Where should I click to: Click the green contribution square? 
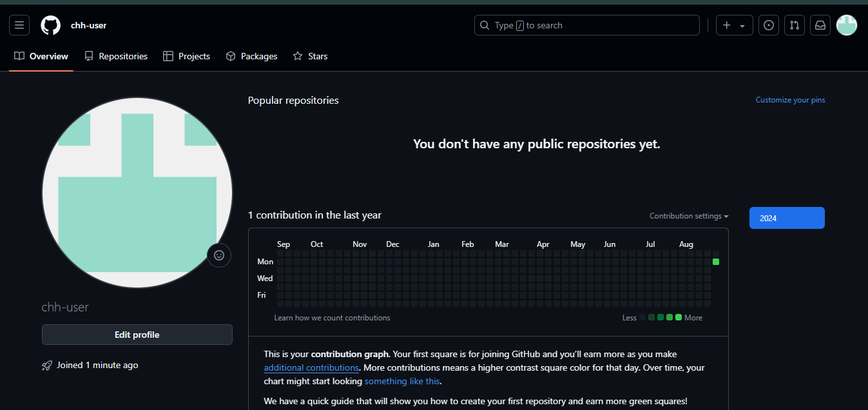pos(716,262)
